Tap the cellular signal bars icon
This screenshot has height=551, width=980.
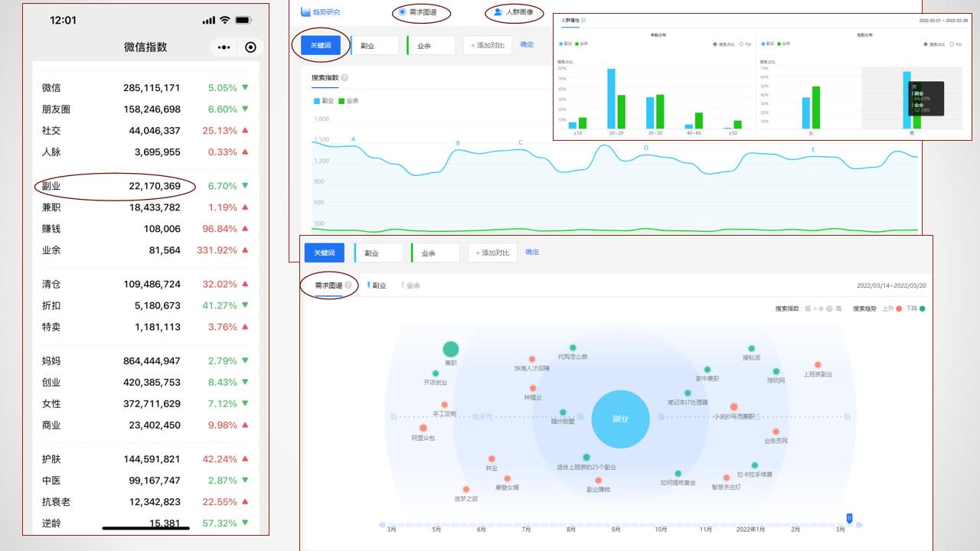click(x=209, y=20)
